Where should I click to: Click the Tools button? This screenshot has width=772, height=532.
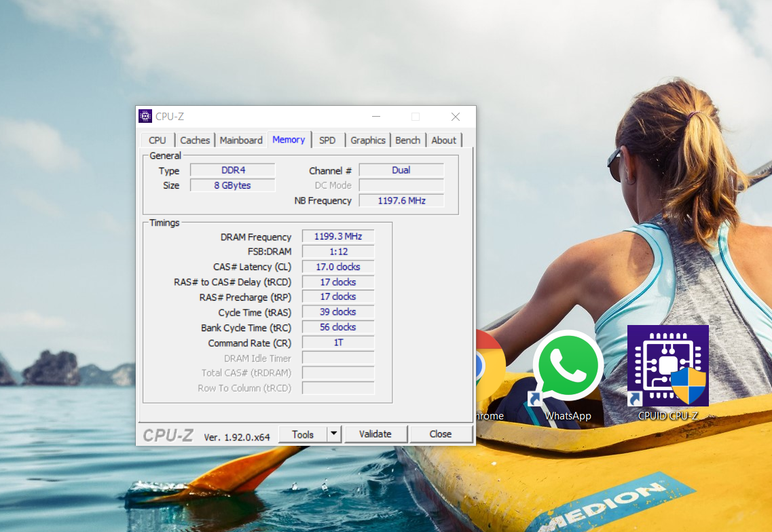pos(303,434)
